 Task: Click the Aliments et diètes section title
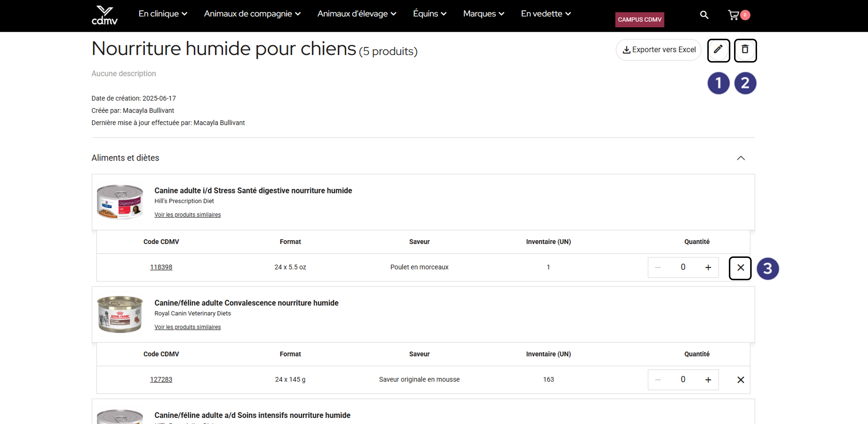click(x=125, y=158)
